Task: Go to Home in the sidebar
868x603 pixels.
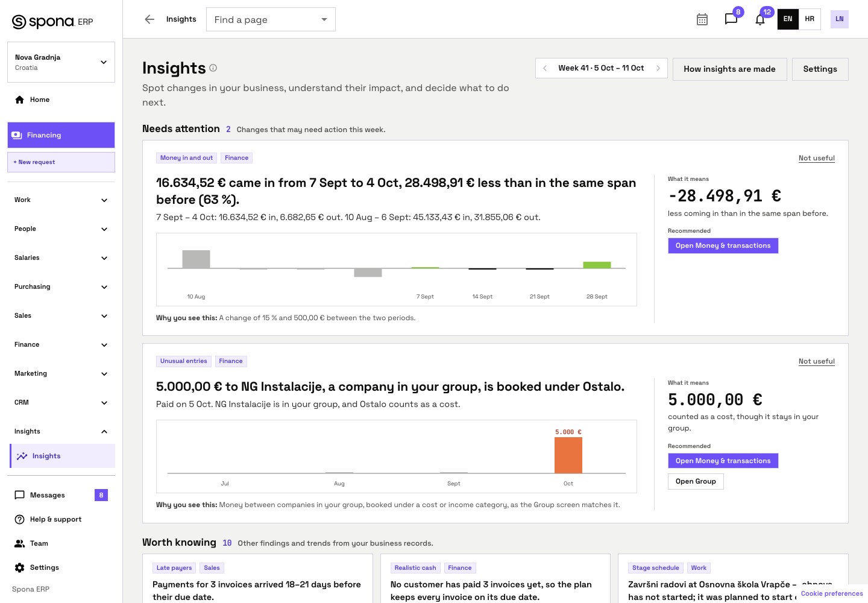Action: click(61, 99)
